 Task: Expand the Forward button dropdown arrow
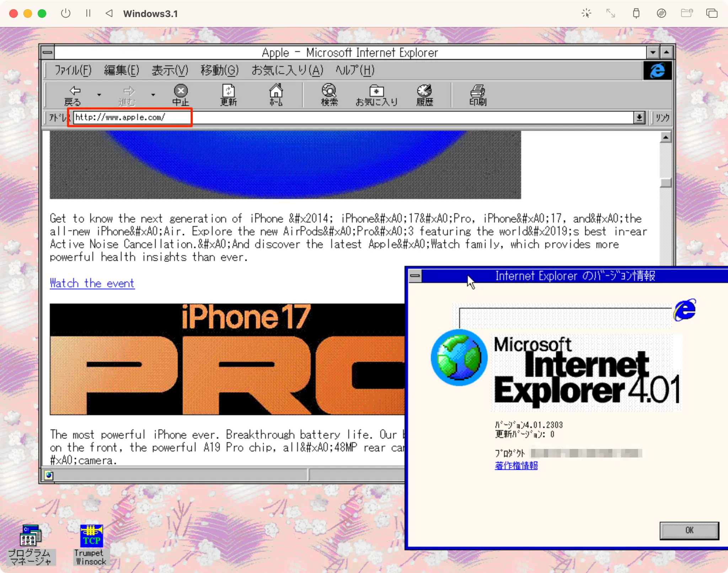[x=153, y=95]
